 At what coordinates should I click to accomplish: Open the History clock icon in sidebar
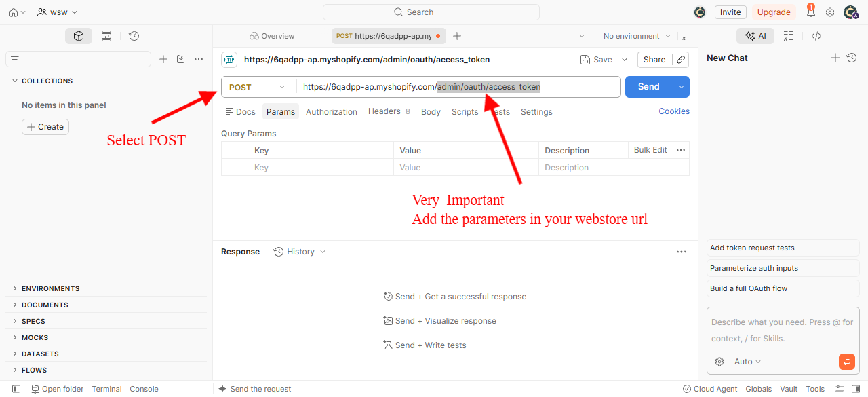coord(134,36)
